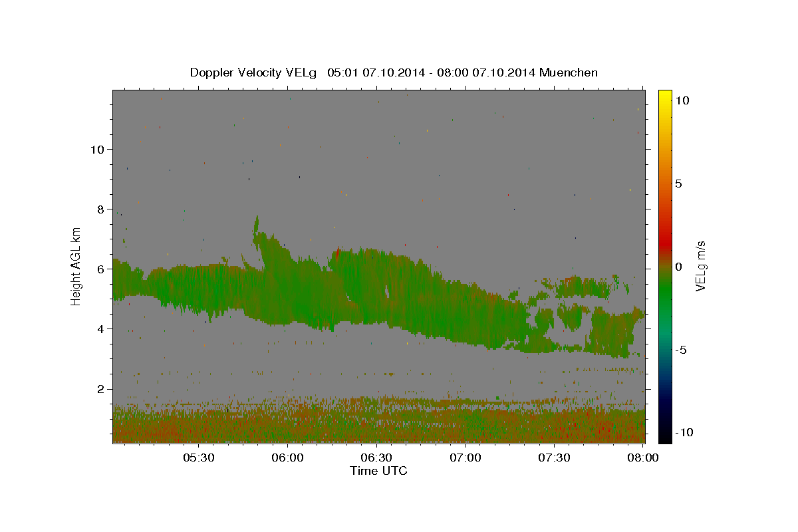
Task: Click the 'Time UTC' axis label
Action: (x=378, y=471)
